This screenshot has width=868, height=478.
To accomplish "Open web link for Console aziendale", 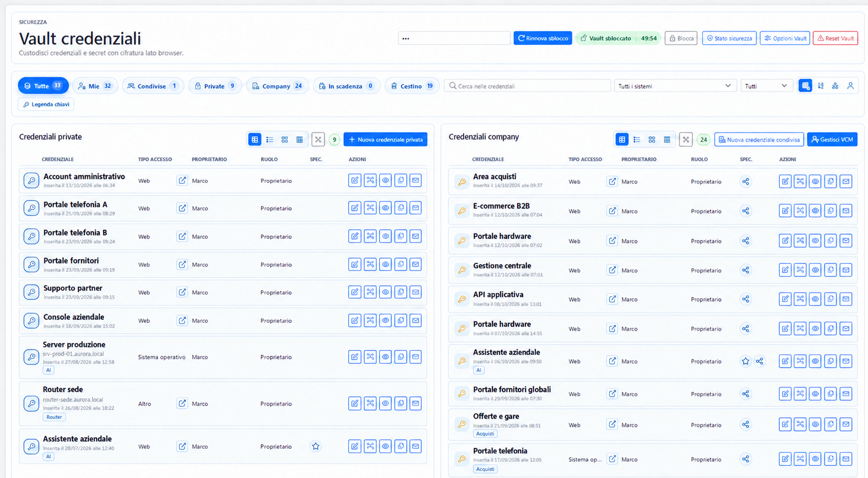I will [182, 320].
